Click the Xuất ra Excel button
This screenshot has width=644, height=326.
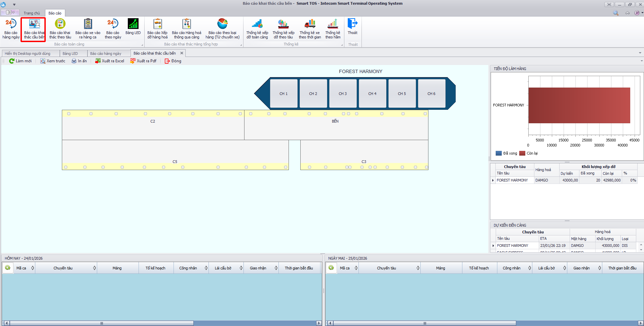(110, 61)
